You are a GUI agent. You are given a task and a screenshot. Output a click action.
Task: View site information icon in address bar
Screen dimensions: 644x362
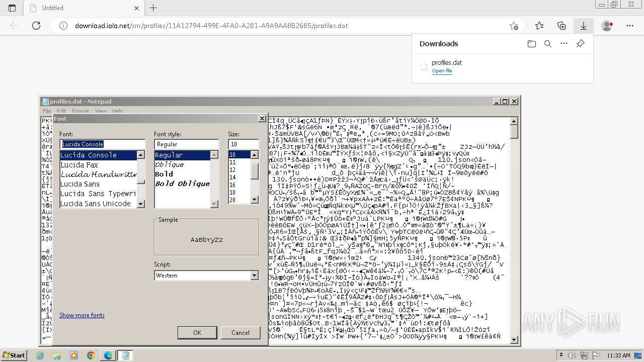click(63, 26)
